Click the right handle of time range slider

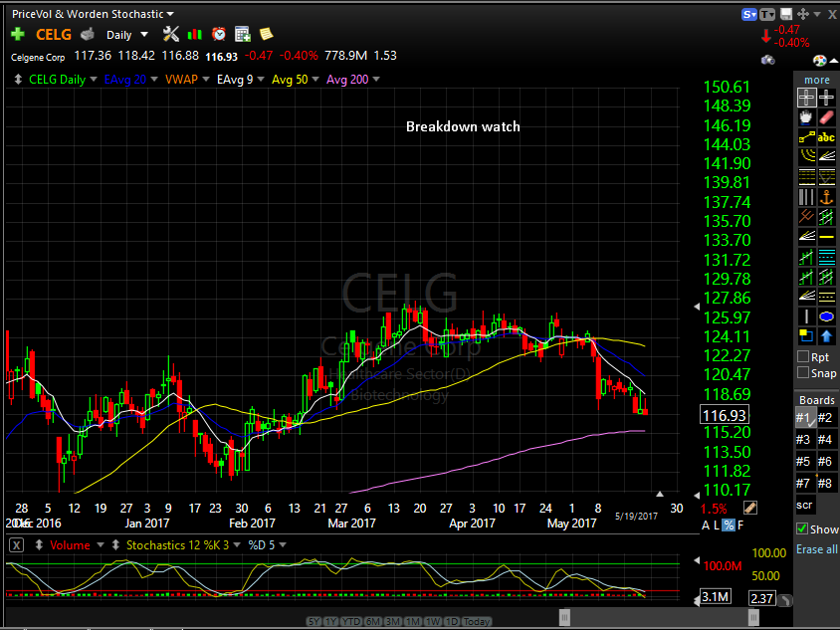(x=753, y=617)
